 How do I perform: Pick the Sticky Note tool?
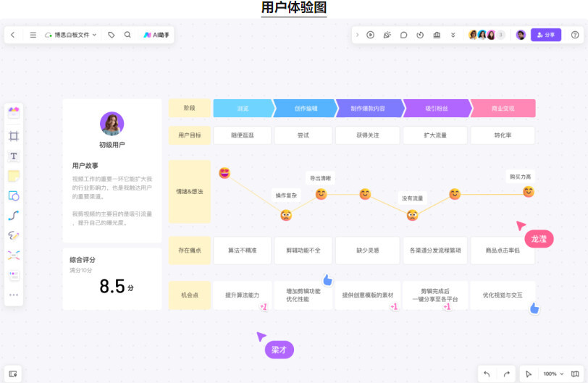[14, 176]
